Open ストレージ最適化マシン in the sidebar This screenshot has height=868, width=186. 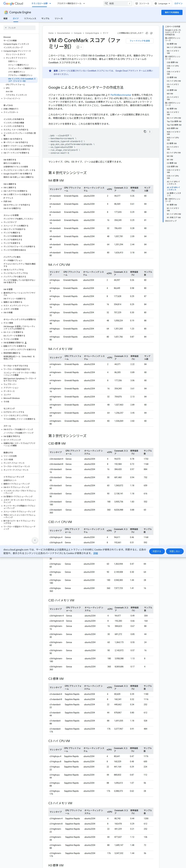coord(18,65)
